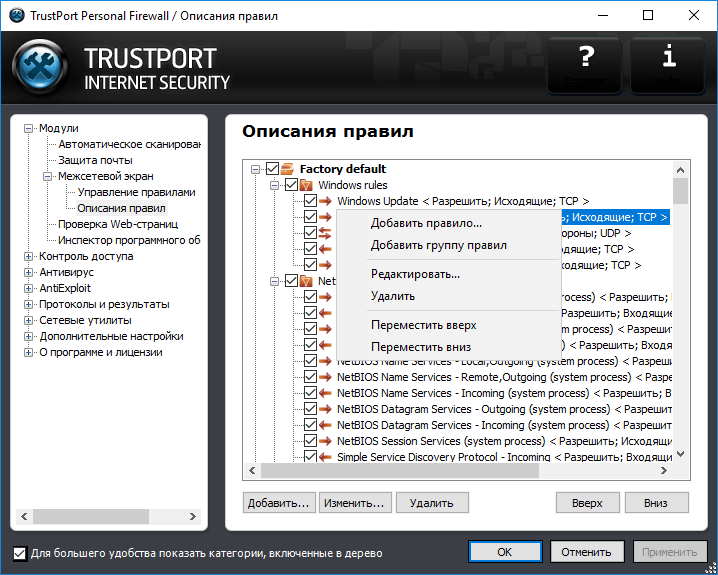Click the outgoing arrow icon for Windows Update

[x=325, y=201]
